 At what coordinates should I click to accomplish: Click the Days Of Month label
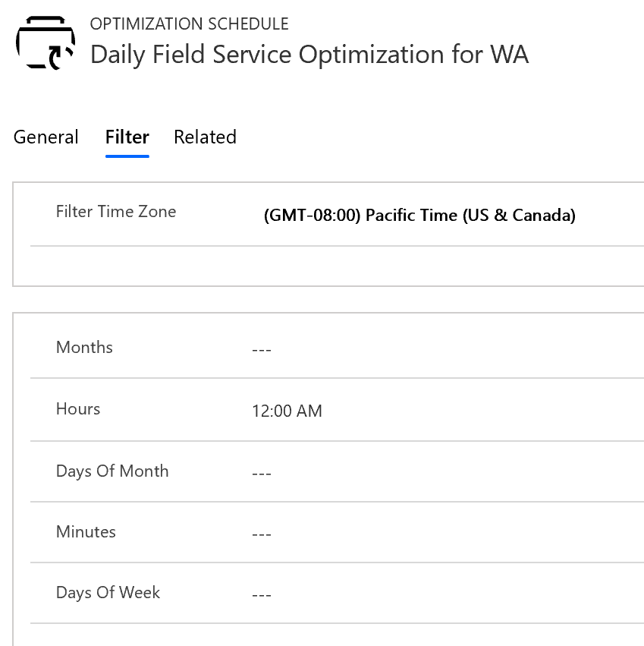click(x=112, y=471)
